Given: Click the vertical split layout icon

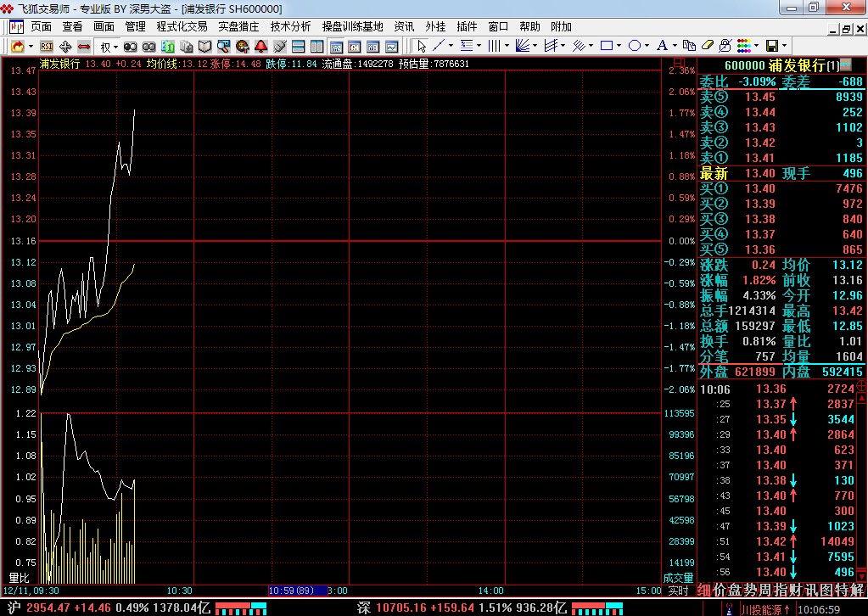Looking at the screenshot, I should point(317,47).
